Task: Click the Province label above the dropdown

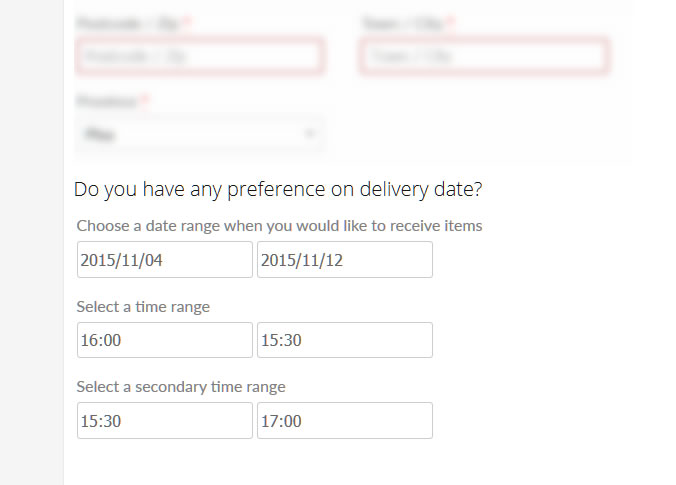Action: [107, 101]
